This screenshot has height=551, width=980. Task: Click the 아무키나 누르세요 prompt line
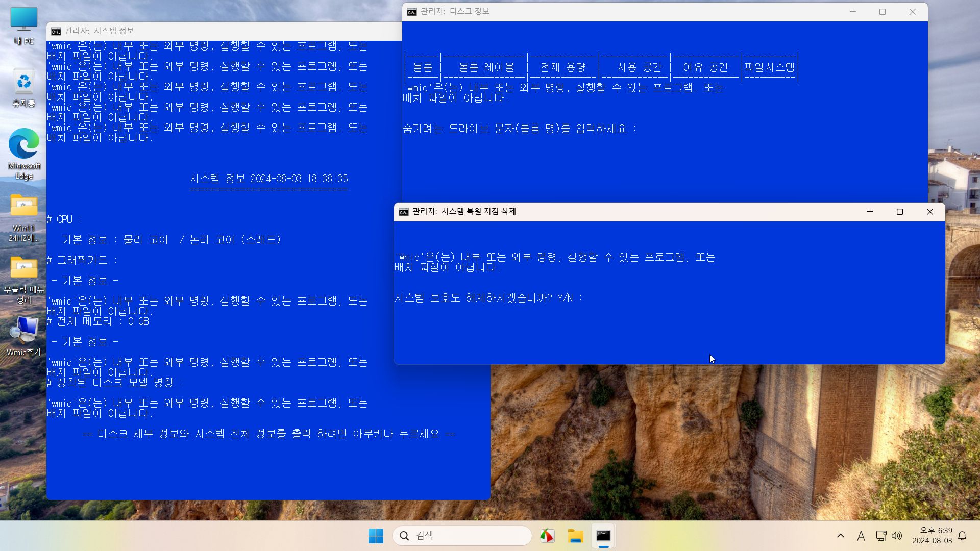coord(268,434)
